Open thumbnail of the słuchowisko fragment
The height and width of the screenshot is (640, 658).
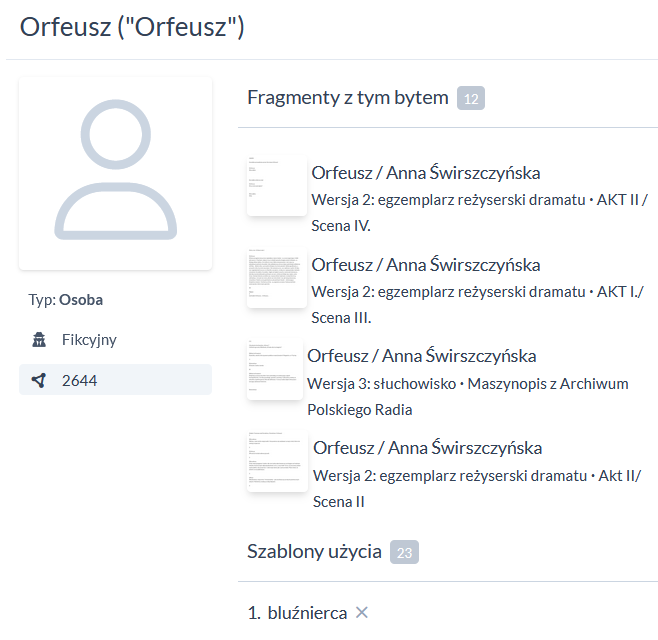pos(274,370)
